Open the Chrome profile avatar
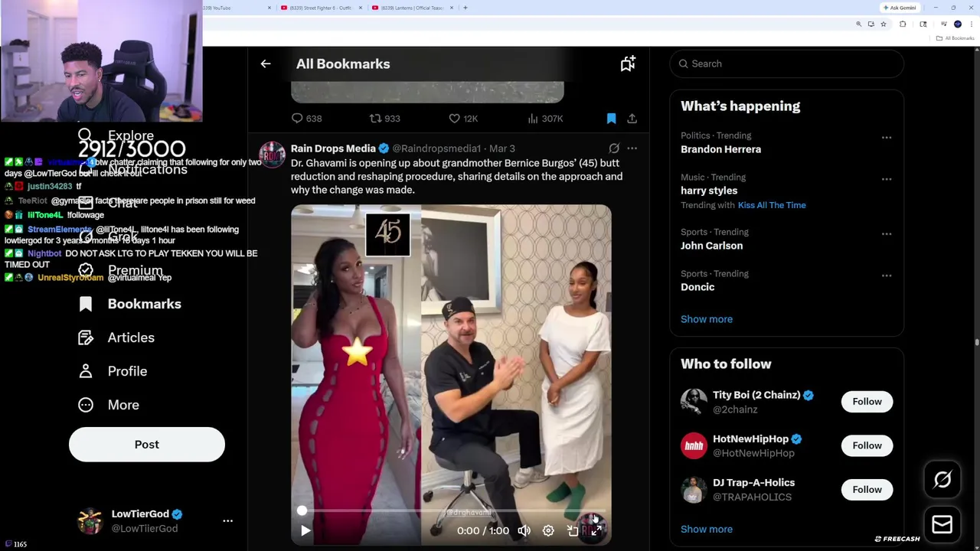This screenshot has height=551, width=980. [958, 24]
